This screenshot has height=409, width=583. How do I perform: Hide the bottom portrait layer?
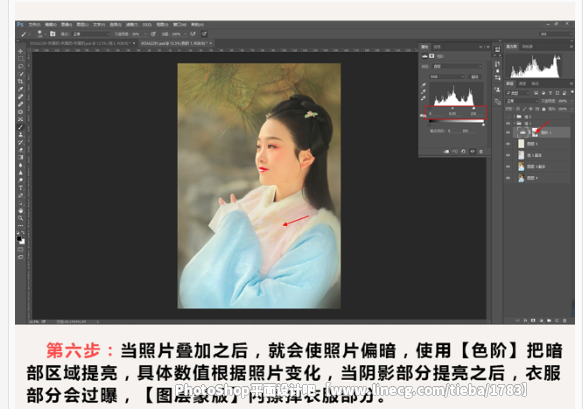508,178
